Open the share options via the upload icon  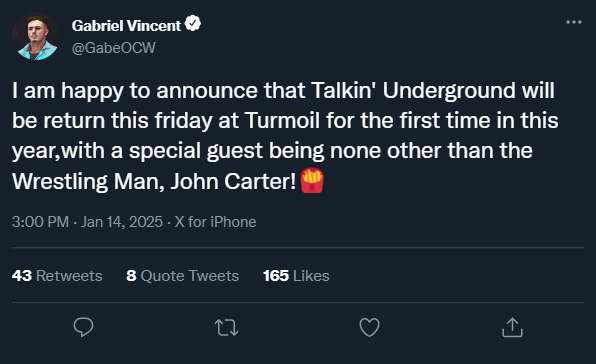tap(512, 327)
